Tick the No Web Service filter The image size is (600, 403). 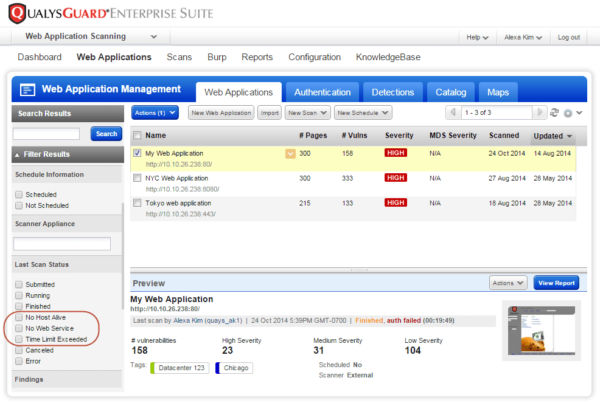pyautogui.click(x=19, y=328)
